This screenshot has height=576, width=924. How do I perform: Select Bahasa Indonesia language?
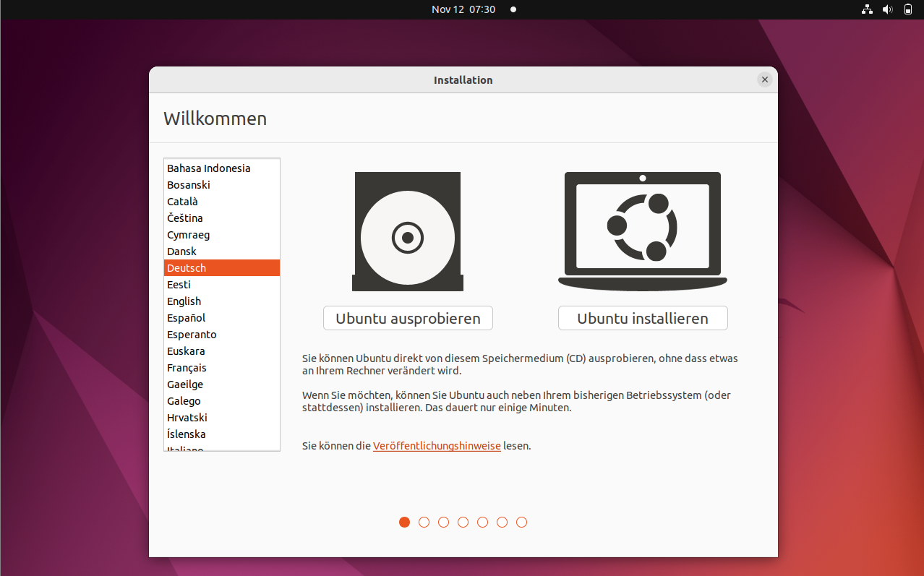[x=208, y=168]
